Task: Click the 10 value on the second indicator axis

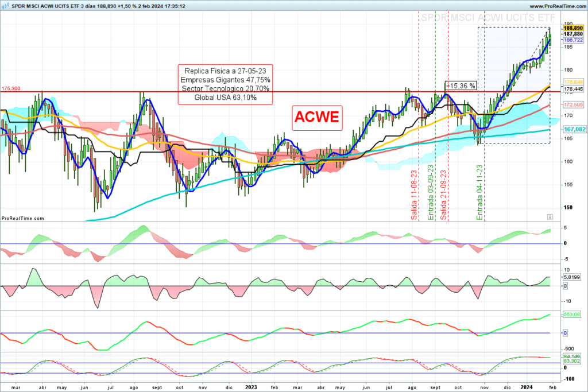Action: (x=567, y=270)
